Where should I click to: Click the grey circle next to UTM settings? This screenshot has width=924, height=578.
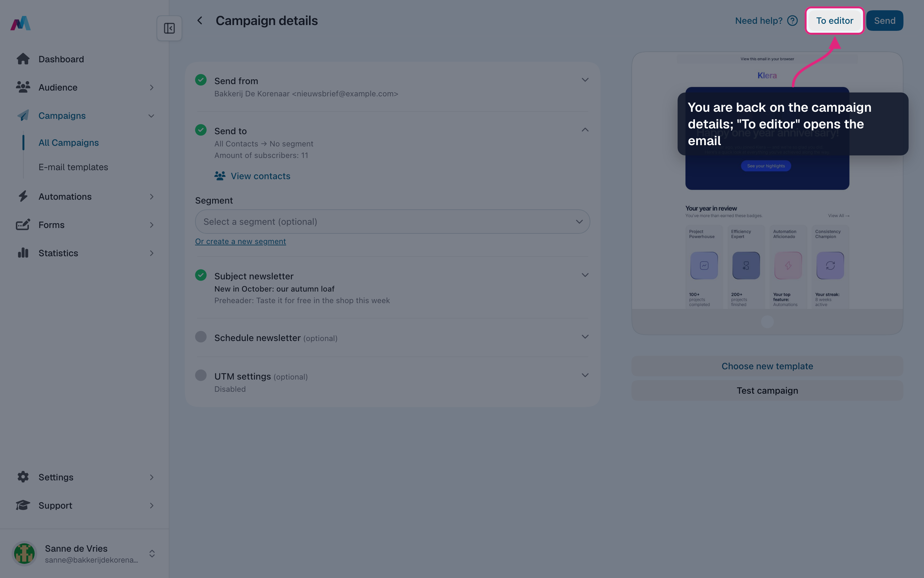(x=201, y=375)
